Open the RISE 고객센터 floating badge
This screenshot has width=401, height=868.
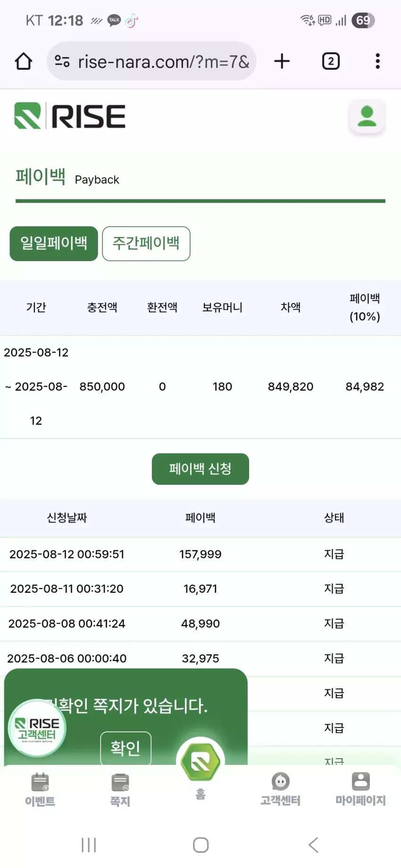click(37, 728)
